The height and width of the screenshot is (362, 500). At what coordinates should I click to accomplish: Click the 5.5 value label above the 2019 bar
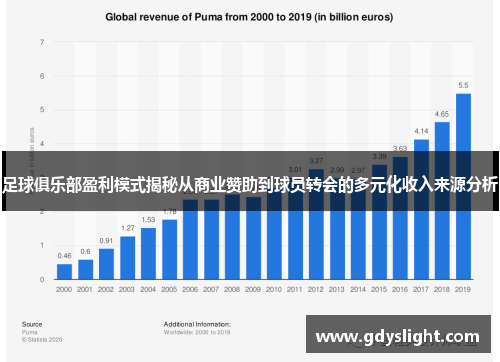[463, 85]
